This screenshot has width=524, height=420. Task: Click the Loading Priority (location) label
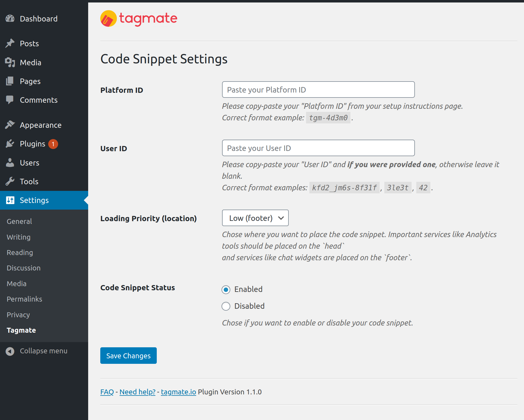pyautogui.click(x=148, y=218)
